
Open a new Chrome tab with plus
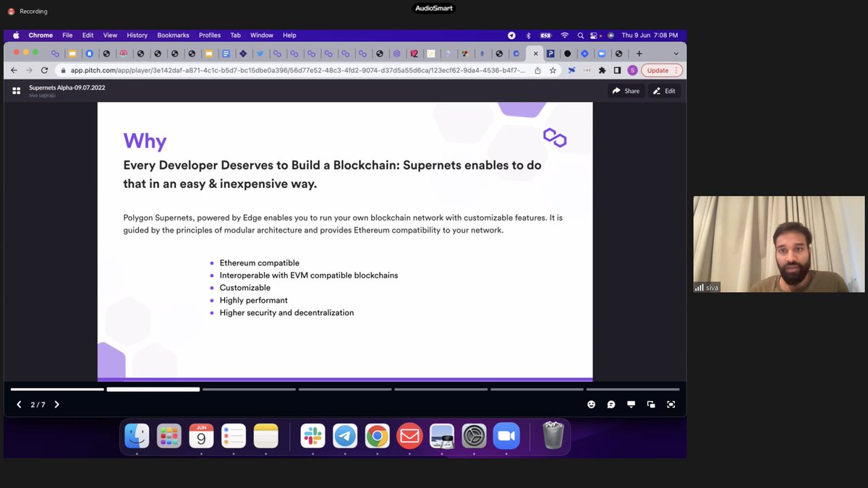[x=639, y=53]
